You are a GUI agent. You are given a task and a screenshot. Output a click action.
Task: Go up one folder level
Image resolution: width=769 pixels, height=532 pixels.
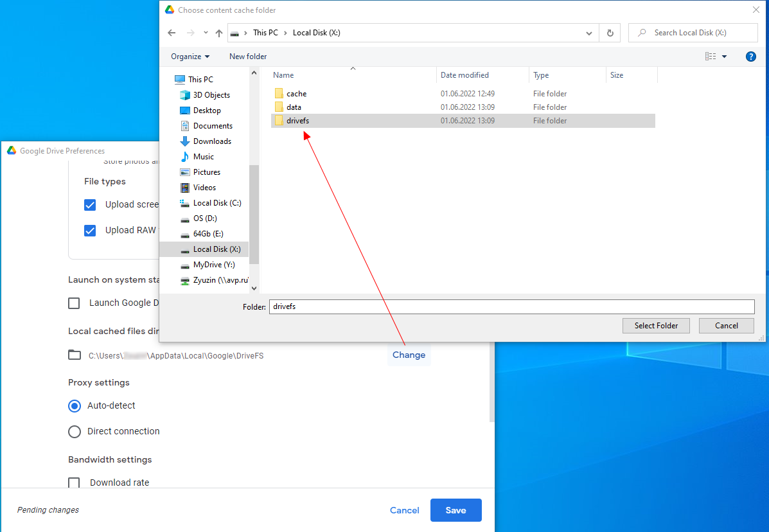tap(218, 33)
